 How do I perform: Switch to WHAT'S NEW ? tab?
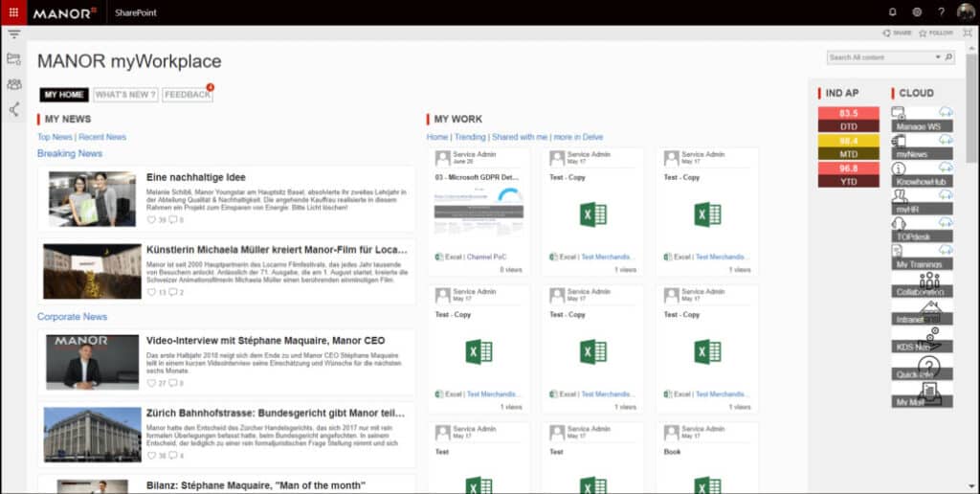tap(125, 95)
